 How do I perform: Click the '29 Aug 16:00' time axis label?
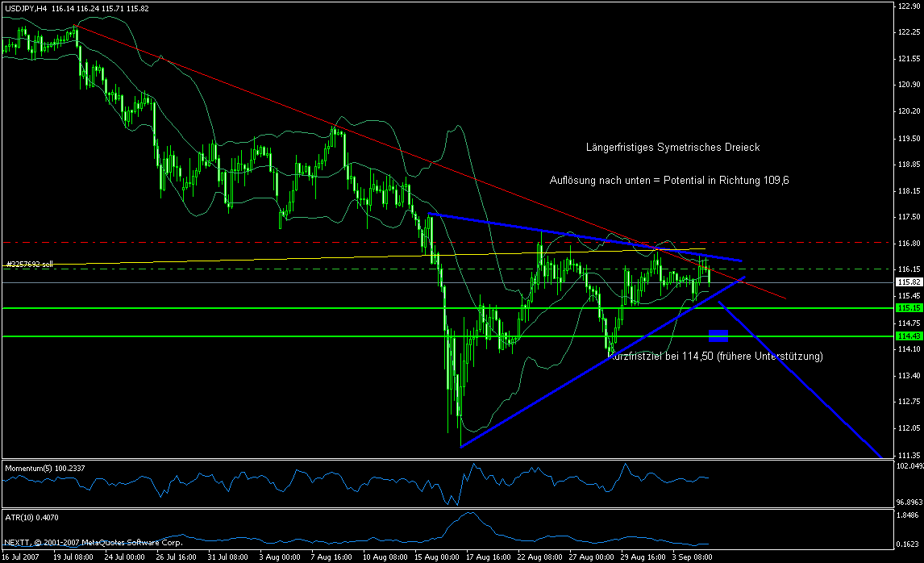point(643,557)
